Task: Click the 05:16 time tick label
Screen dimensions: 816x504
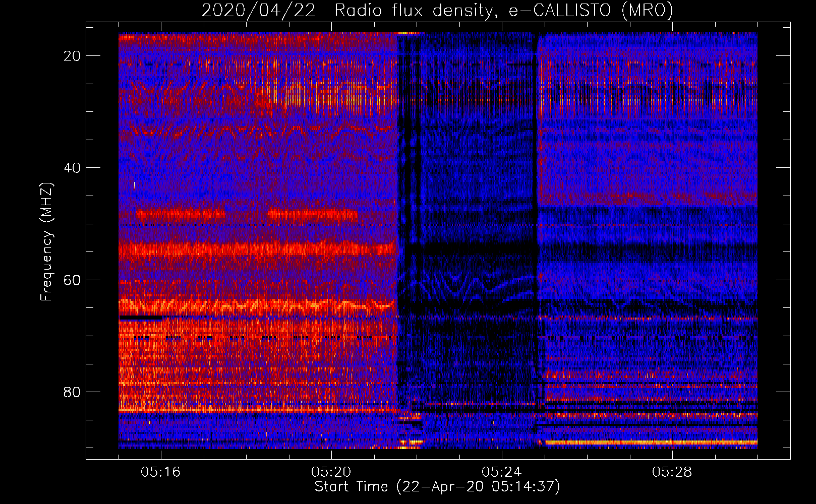Action: coord(161,472)
